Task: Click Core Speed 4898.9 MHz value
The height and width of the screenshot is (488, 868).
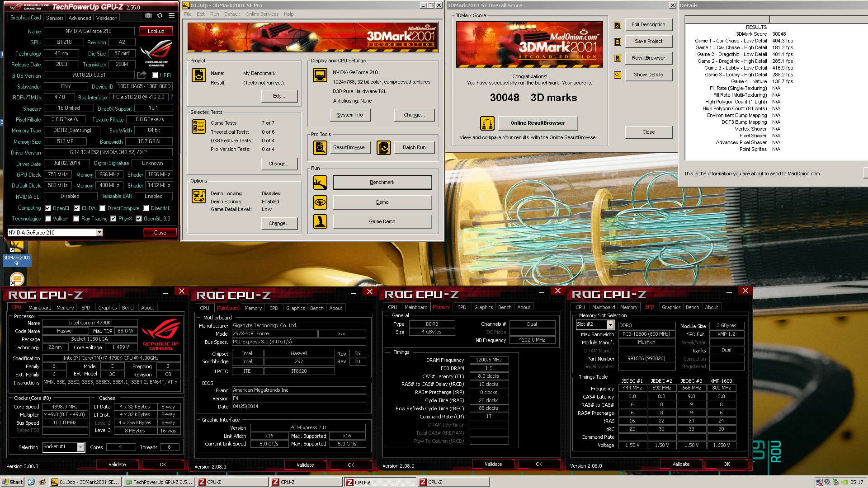Action: (65, 407)
